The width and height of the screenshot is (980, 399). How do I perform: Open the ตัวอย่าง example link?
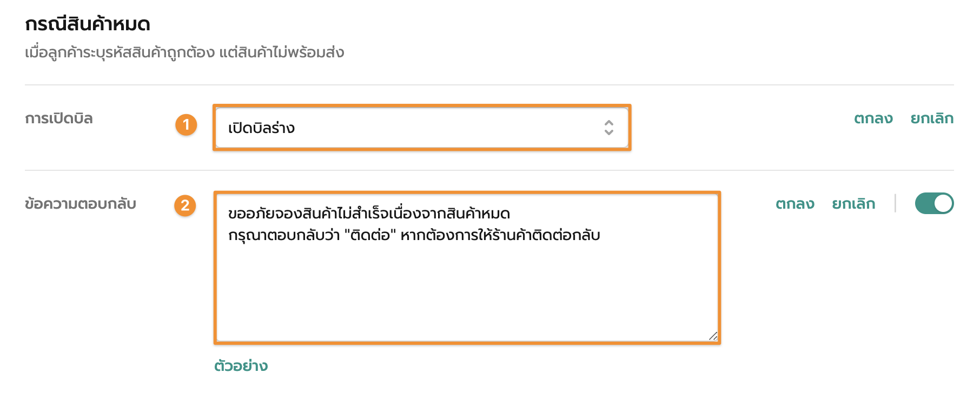[241, 366]
